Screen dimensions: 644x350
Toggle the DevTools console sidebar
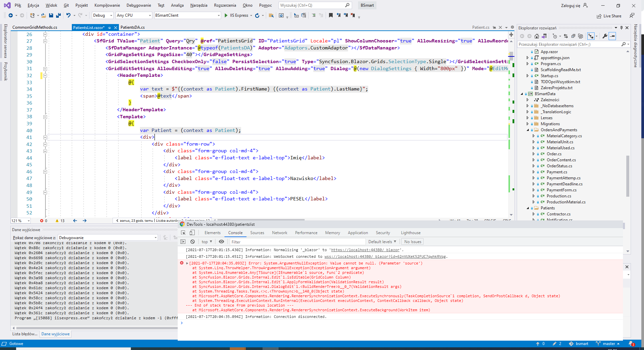click(183, 242)
